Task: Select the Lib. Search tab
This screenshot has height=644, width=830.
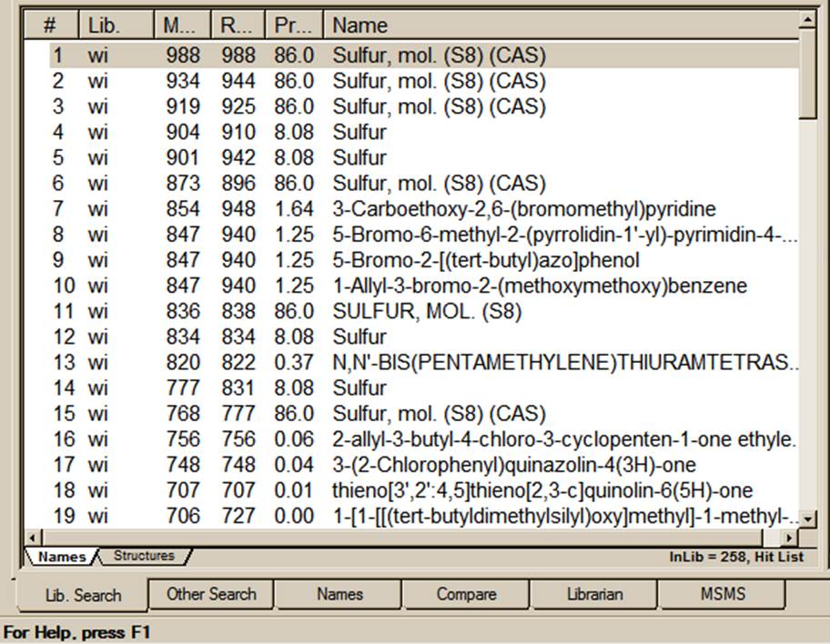Action: (x=83, y=595)
